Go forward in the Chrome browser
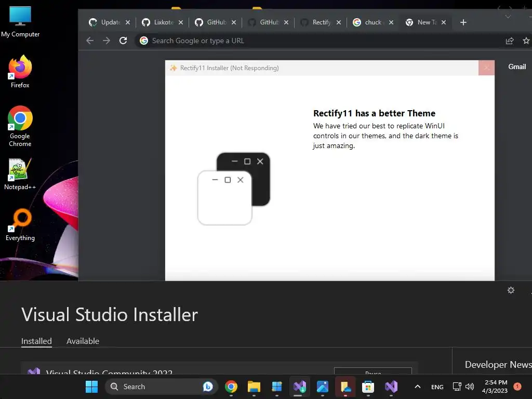The height and width of the screenshot is (399, 532). pyautogui.click(x=107, y=41)
